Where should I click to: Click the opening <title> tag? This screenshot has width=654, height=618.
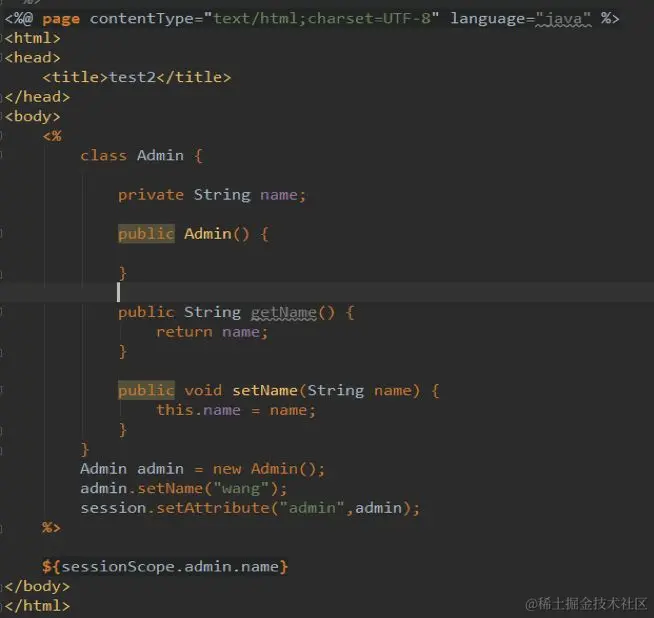tap(75, 77)
